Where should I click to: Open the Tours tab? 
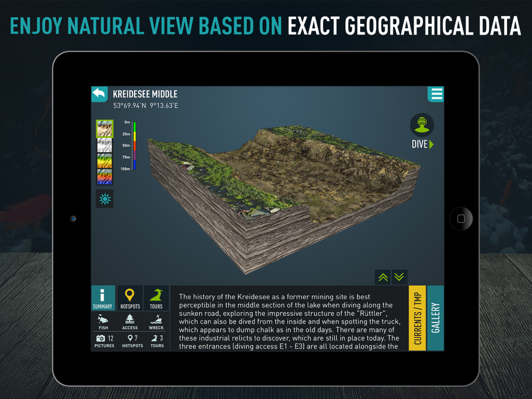click(x=156, y=298)
